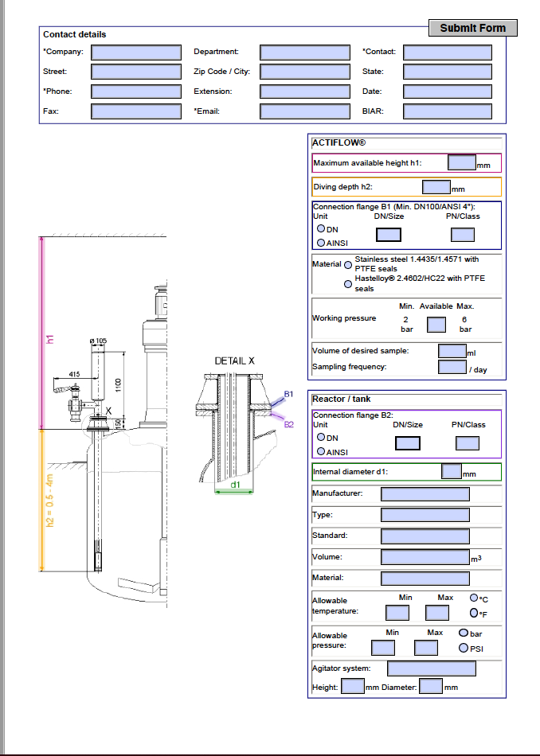Click the BIAR input field
This screenshot has height=756, width=540.
tap(447, 111)
